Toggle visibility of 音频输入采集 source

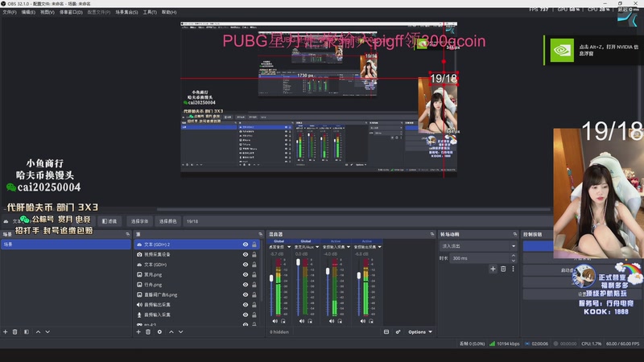pyautogui.click(x=246, y=315)
